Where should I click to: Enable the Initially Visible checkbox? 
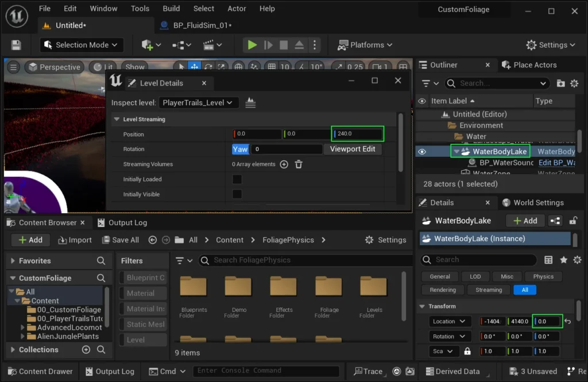[x=237, y=194]
